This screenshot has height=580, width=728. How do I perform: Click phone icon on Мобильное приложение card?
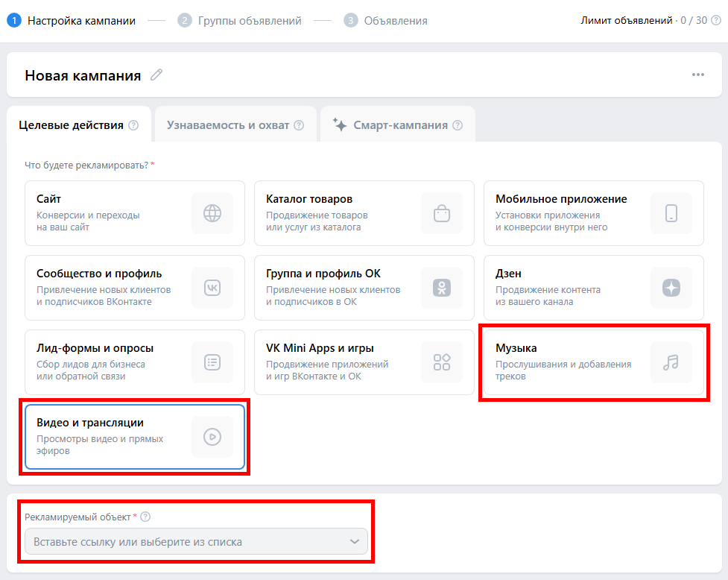(671, 213)
